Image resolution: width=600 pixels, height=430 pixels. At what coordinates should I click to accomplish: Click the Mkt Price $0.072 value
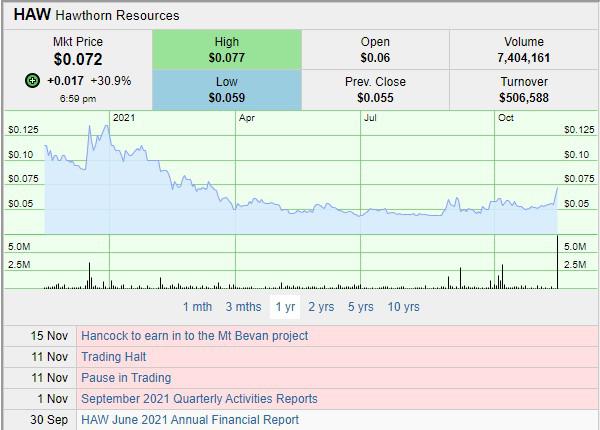point(77,59)
